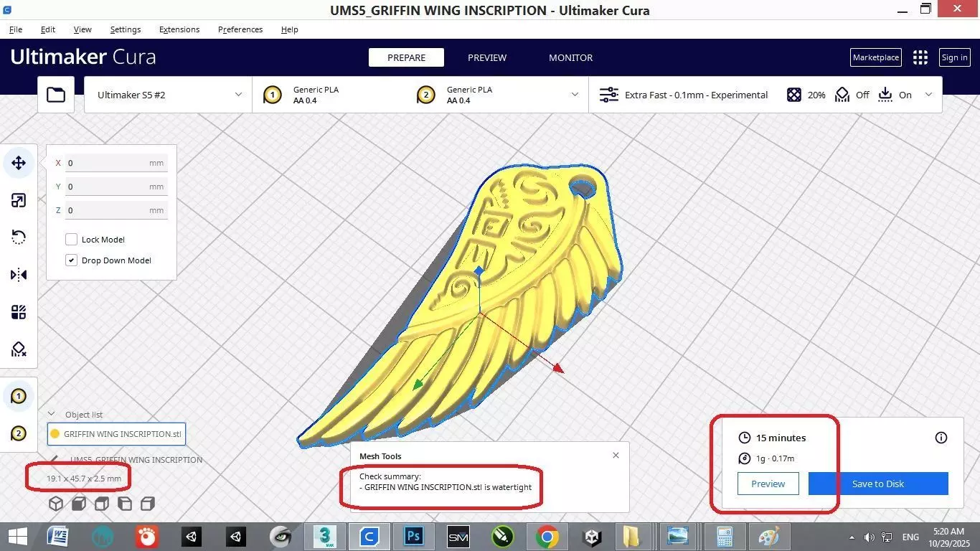Image resolution: width=980 pixels, height=551 pixels.
Task: Select the Move tool in left toolbar
Action: coord(19,163)
